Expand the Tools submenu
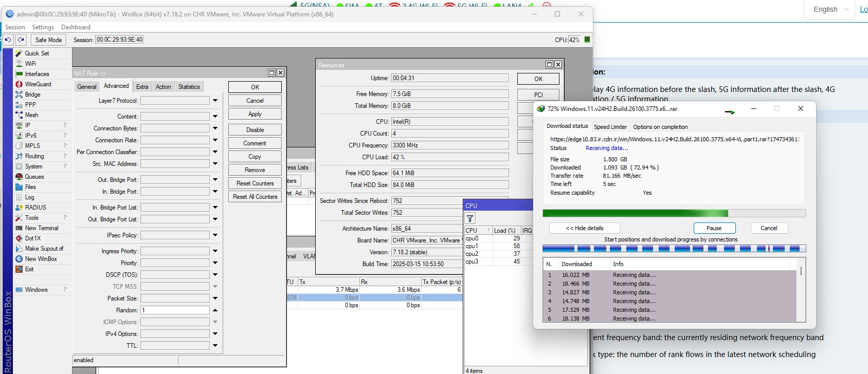Screen dimensions: 868x374 click(x=66, y=218)
